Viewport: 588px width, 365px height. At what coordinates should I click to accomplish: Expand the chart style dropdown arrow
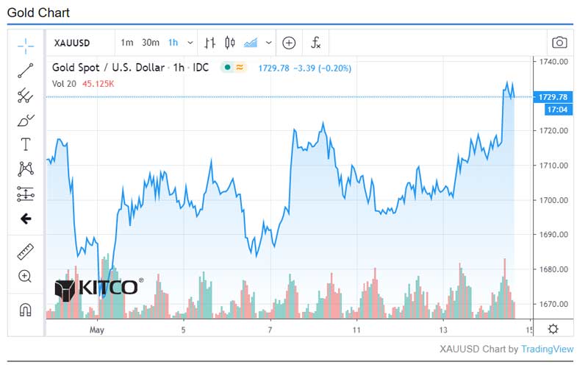pos(269,43)
